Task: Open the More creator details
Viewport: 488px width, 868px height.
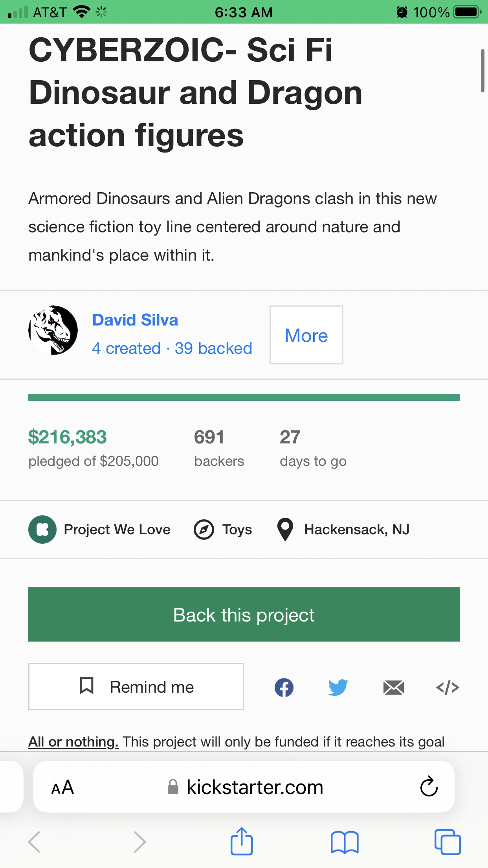Action: point(306,335)
